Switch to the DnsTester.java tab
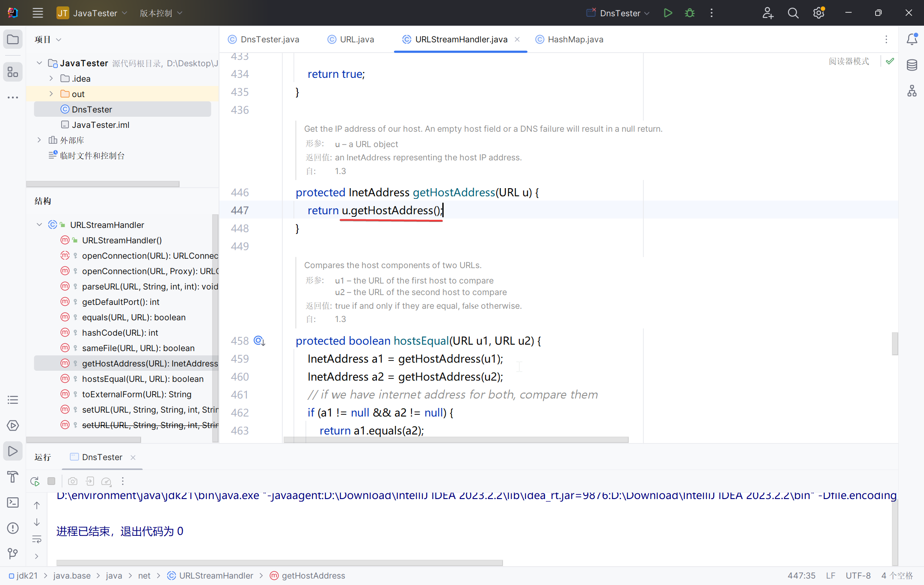This screenshot has height=585, width=924. tap(269, 39)
